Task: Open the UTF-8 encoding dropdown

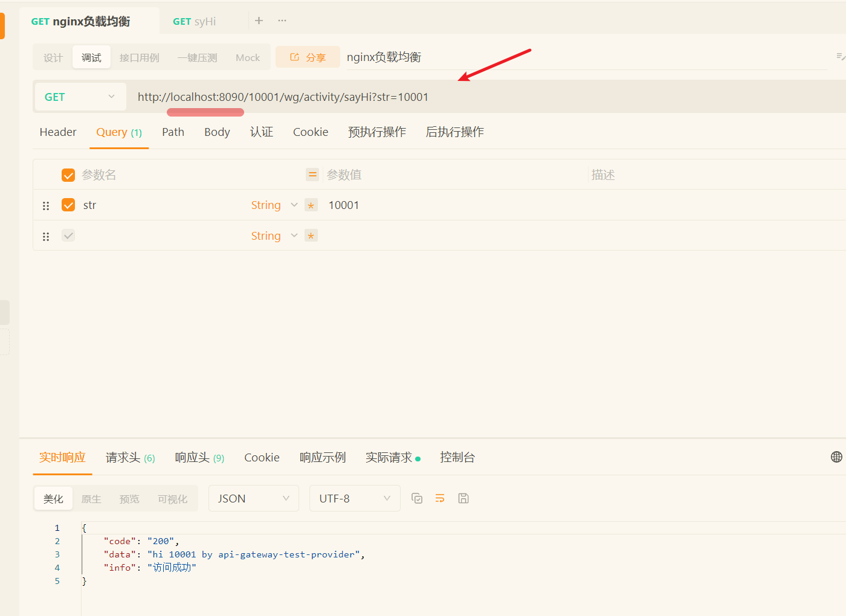Action: click(x=354, y=498)
